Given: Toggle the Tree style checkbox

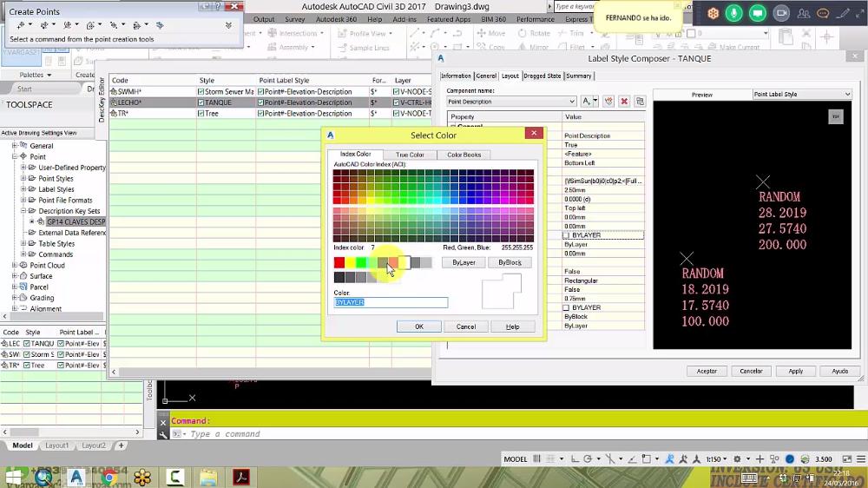Looking at the screenshot, I should coord(201,114).
